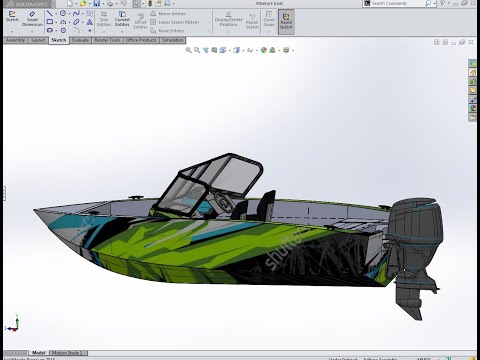Select the Model tab at bottom
Viewport: 480px width, 360px height.
(39, 353)
